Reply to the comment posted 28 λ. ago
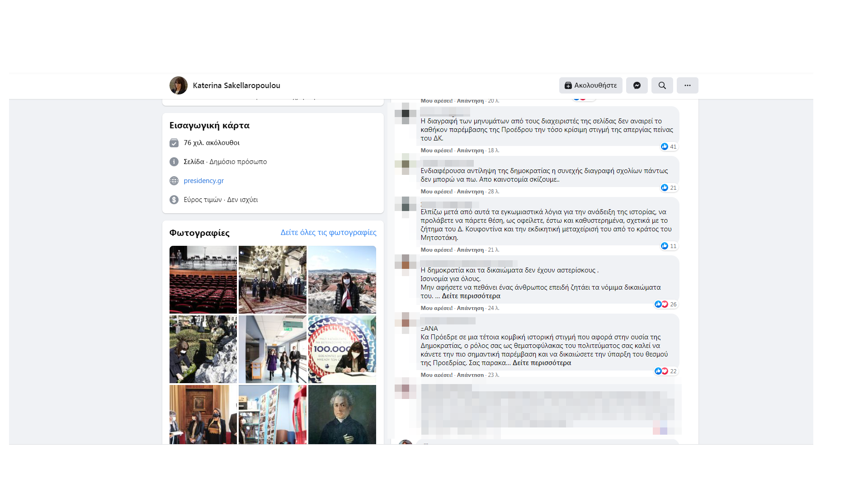868x488 pixels. coord(470,192)
